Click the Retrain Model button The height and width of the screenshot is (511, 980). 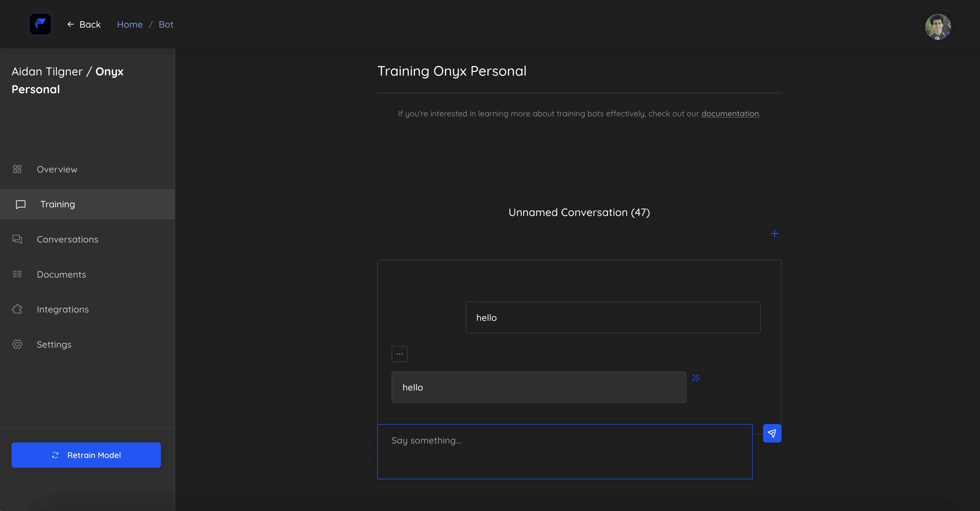[86, 455]
